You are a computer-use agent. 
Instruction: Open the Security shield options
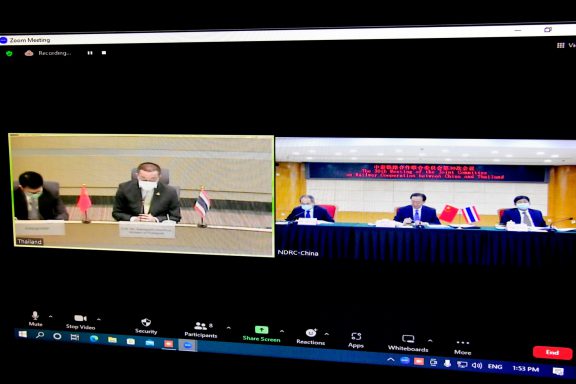[146, 326]
